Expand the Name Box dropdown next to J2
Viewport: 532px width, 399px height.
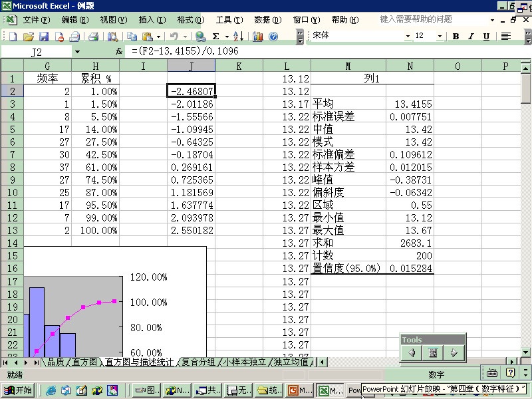[77, 52]
